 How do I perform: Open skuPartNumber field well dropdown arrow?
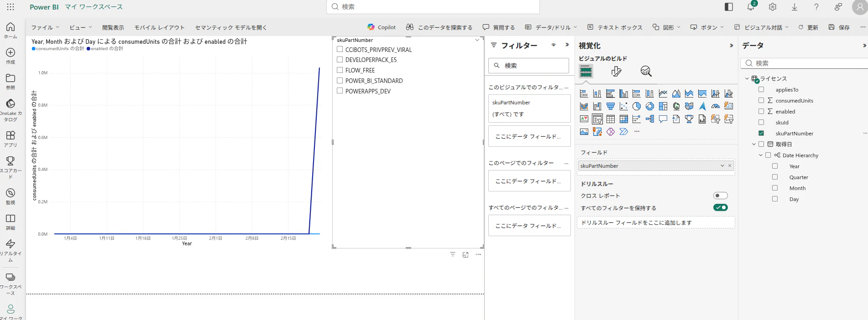click(722, 165)
